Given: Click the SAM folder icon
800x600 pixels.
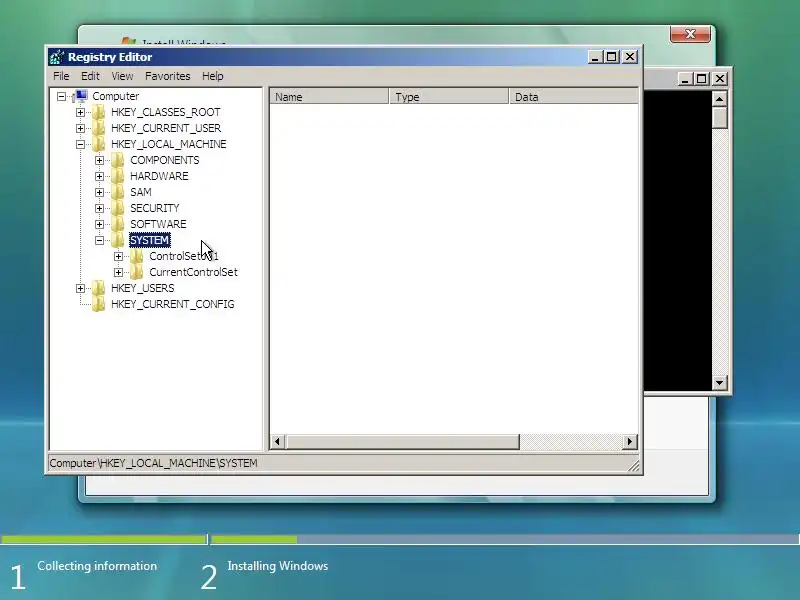Looking at the screenshot, I should point(118,192).
